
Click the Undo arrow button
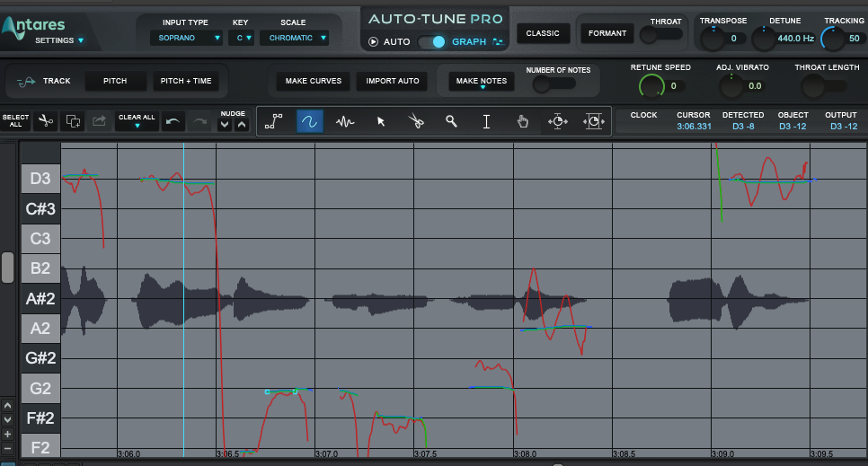coord(173,121)
